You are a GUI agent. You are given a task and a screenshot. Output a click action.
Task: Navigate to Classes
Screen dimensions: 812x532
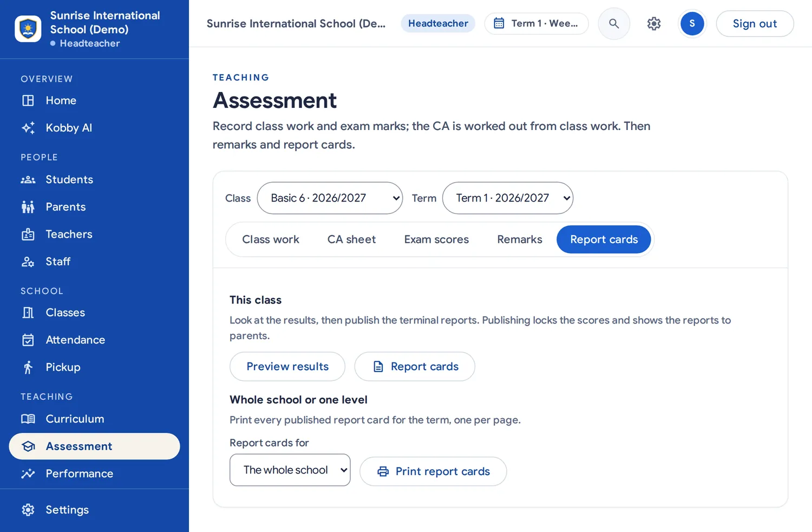pyautogui.click(x=94, y=313)
